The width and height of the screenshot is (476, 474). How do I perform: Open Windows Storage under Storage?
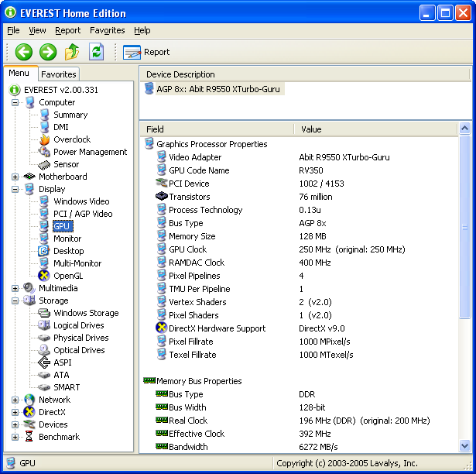[86, 313]
